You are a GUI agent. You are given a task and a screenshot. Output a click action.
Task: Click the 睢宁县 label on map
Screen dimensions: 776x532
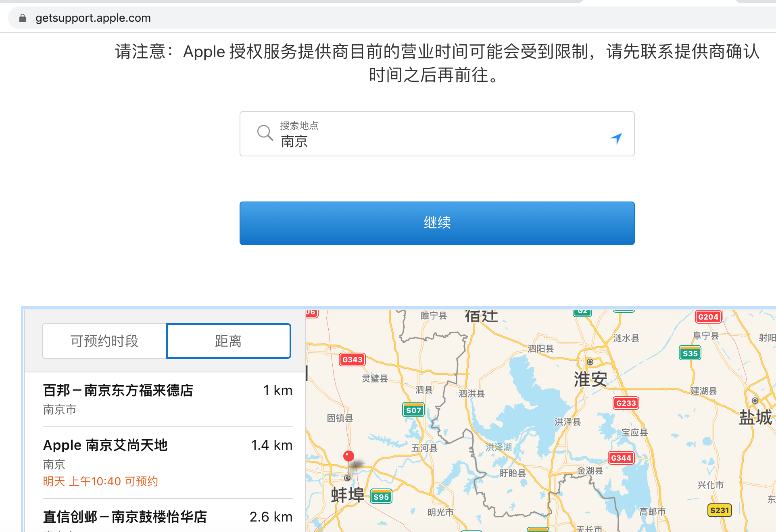coord(434,316)
